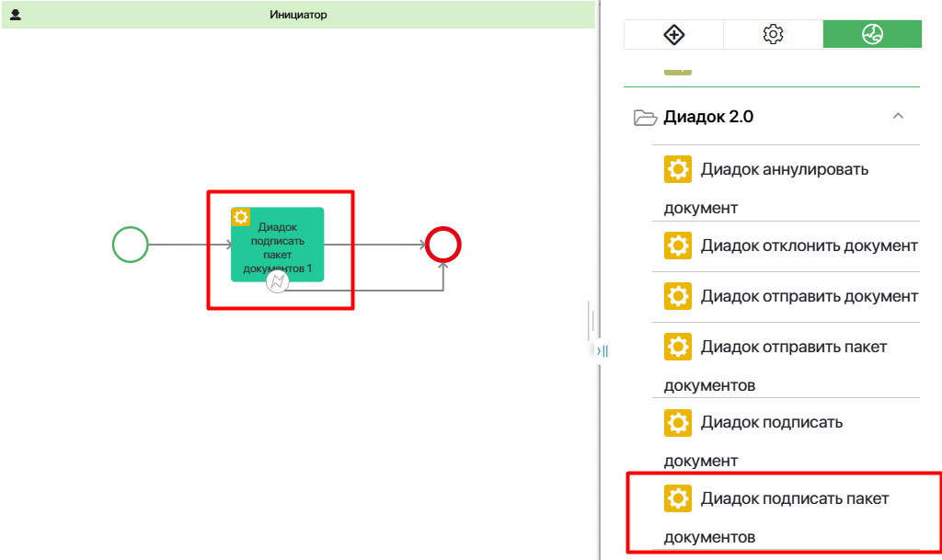Select the green integrations tab
This screenshot has height=560, width=942.
872,34
